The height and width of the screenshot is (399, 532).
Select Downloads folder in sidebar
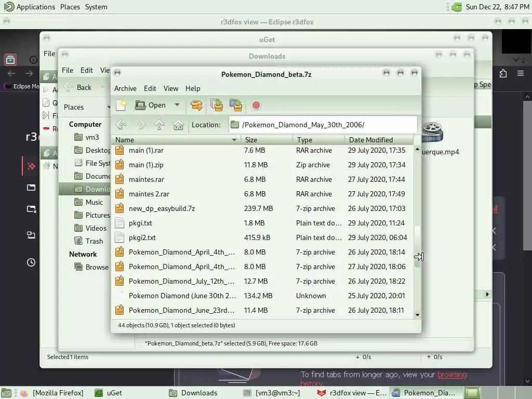(85, 189)
